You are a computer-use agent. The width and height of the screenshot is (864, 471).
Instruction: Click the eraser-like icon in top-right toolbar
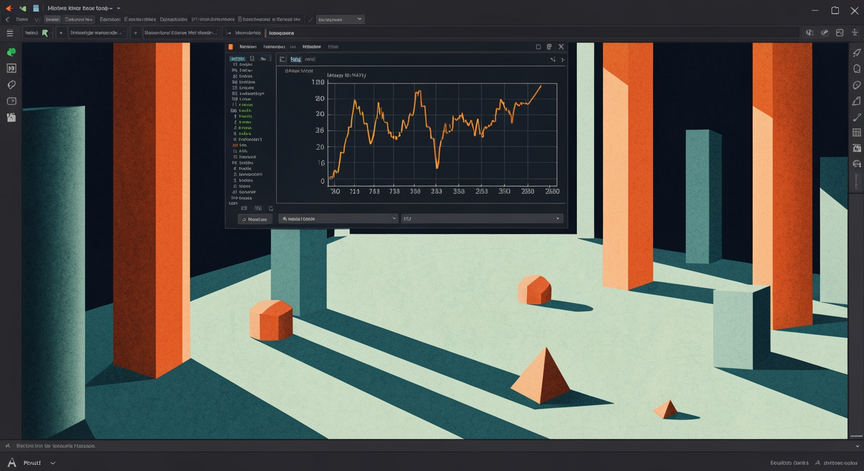click(824, 33)
